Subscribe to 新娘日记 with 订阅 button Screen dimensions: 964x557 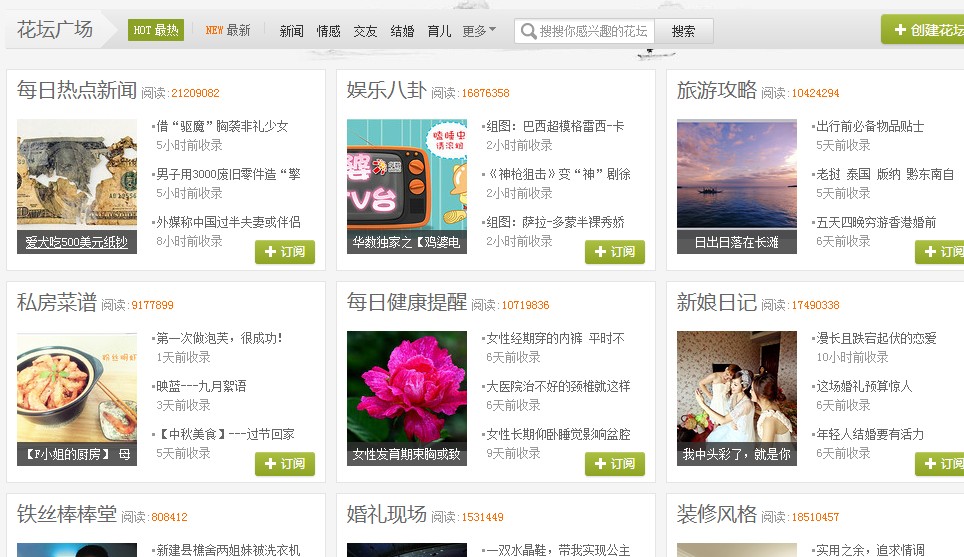coord(939,464)
